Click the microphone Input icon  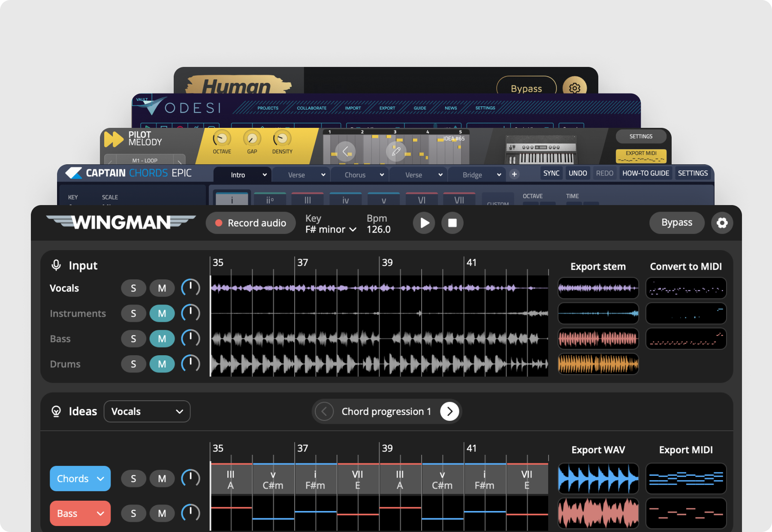tap(56, 265)
